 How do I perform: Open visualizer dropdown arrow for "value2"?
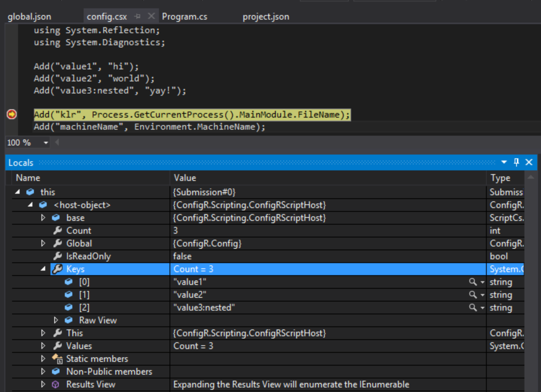[x=482, y=295]
